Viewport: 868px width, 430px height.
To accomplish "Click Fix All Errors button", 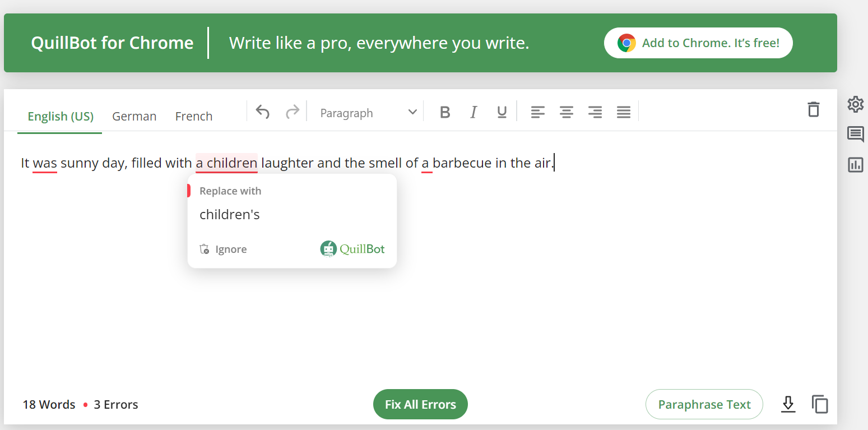I will coord(420,404).
